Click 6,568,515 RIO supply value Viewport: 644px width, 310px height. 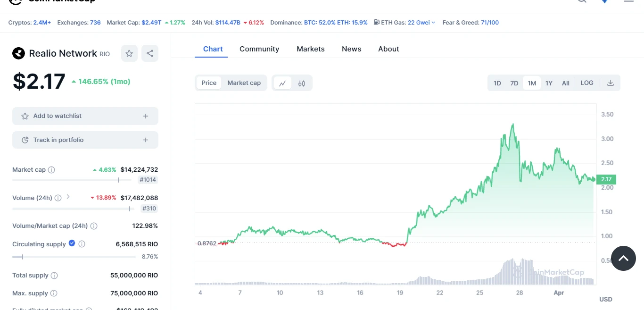tap(137, 244)
